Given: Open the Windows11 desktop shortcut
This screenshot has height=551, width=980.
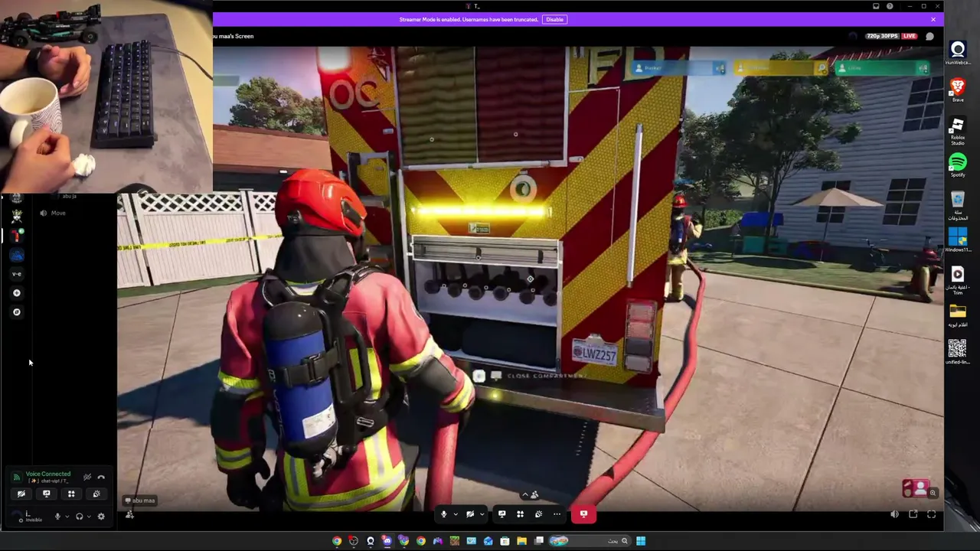Looking at the screenshot, I should point(958,240).
